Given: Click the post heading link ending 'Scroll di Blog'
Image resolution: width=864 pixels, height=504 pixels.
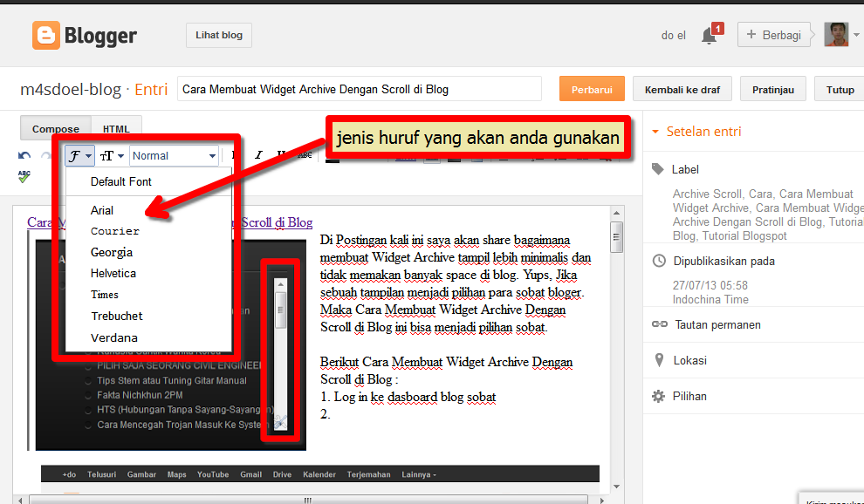Looking at the screenshot, I should [276, 222].
